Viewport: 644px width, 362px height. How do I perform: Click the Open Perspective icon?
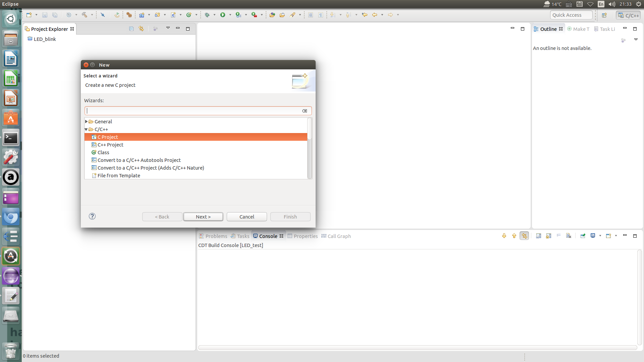pyautogui.click(x=604, y=15)
